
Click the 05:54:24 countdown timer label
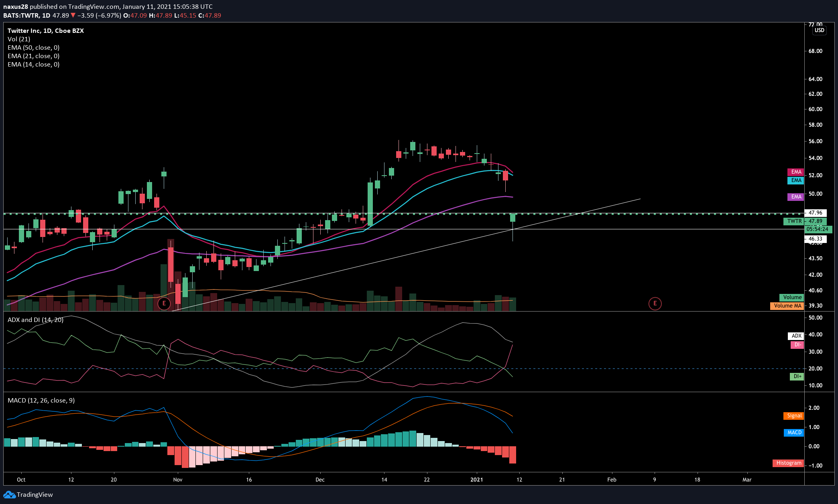[x=818, y=229]
